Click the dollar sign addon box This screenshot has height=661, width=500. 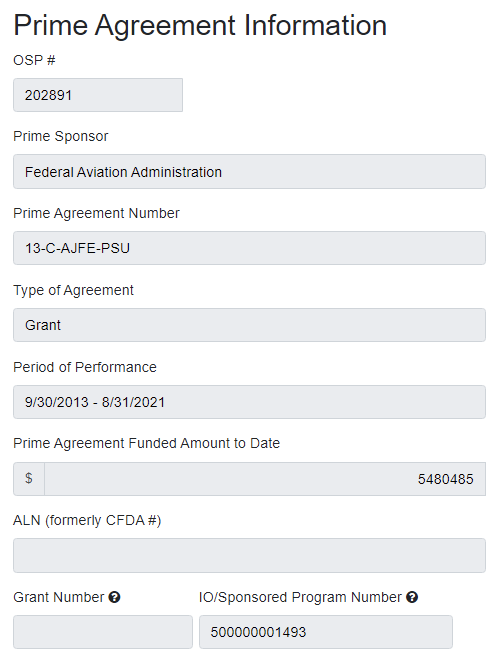tap(29, 478)
